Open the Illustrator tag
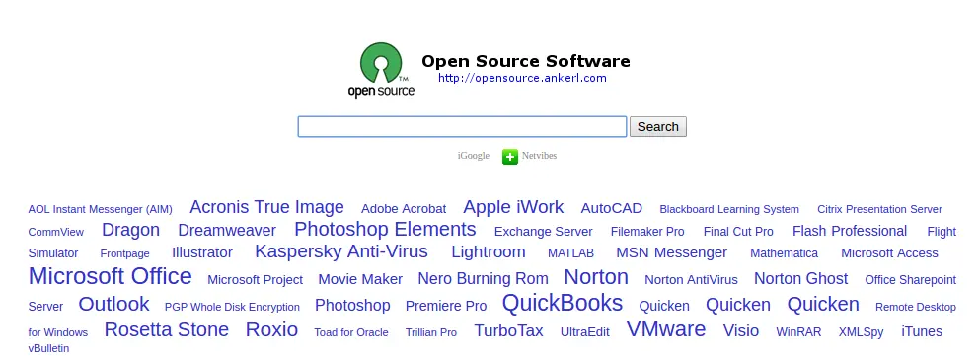 tap(202, 252)
